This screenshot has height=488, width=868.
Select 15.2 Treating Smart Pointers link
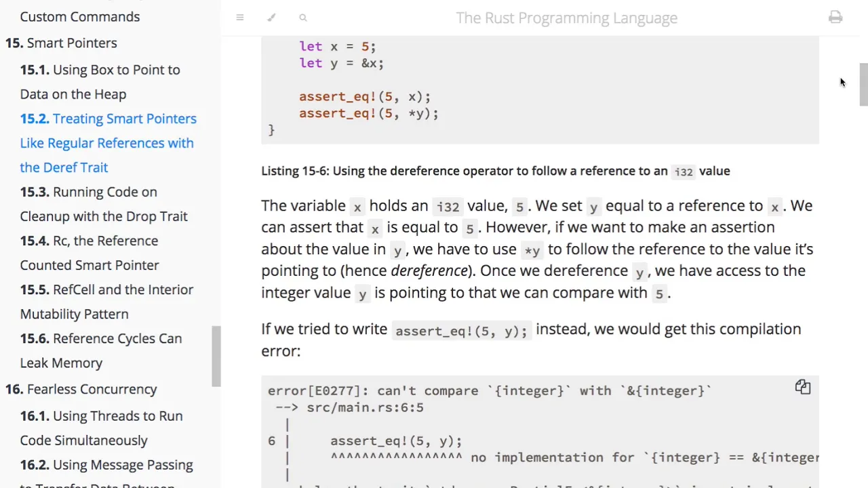pyautogui.click(x=108, y=143)
